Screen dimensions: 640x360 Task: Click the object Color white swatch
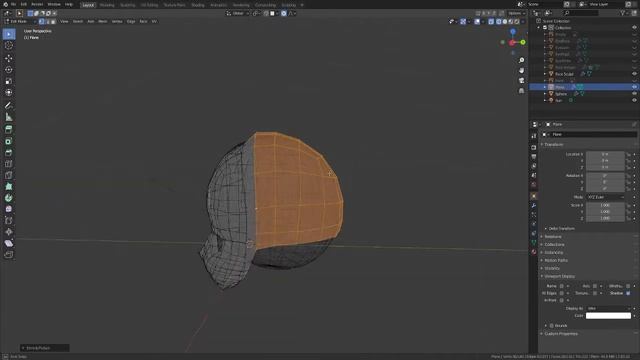[608, 316]
